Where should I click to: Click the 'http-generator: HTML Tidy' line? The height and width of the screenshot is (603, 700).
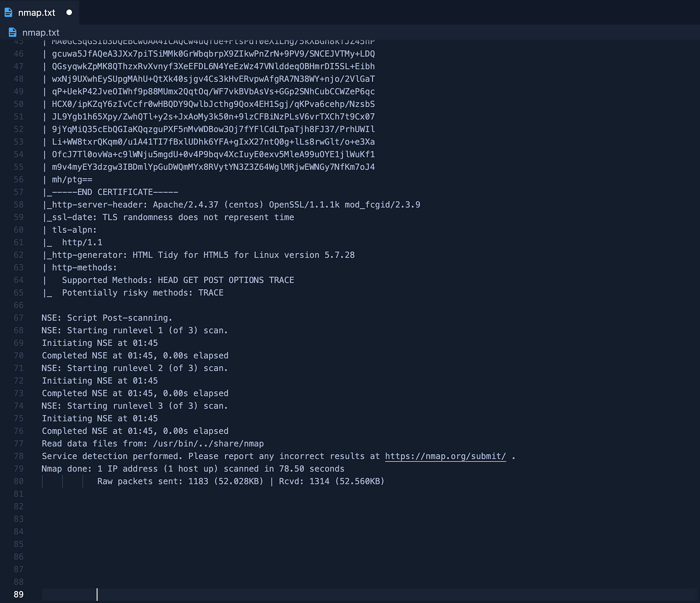tap(198, 255)
